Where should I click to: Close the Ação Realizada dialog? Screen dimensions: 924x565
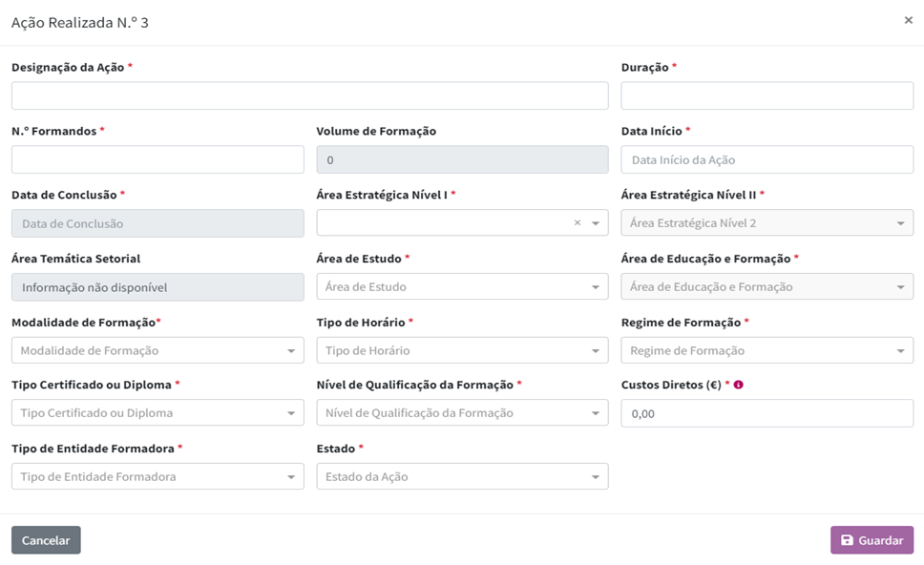point(908,20)
